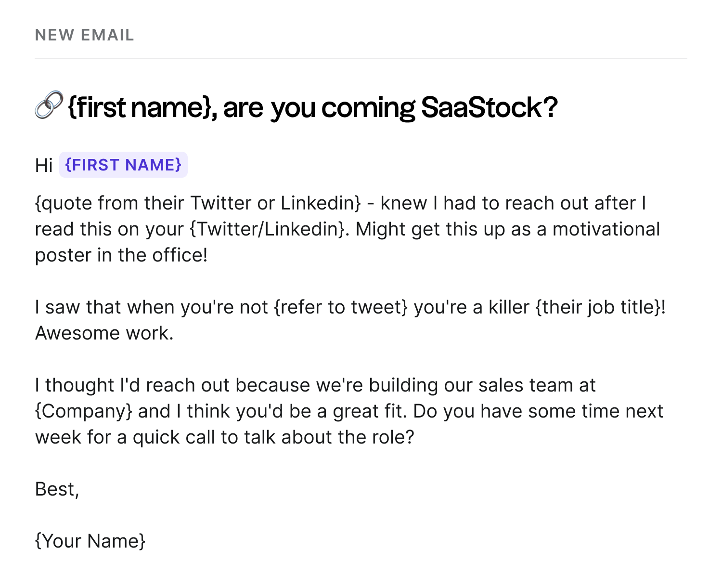Click the chain link emoji in subject
This screenshot has width=722, height=588.
[x=49, y=105]
